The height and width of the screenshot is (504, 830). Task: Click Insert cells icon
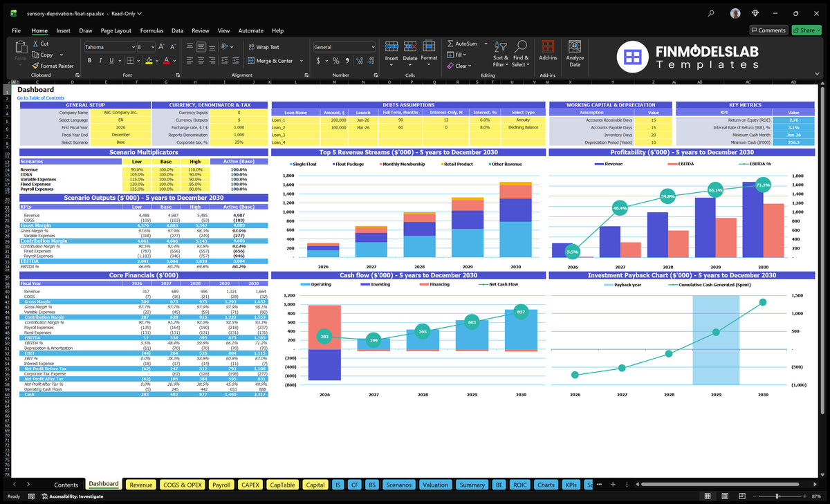coord(391,46)
